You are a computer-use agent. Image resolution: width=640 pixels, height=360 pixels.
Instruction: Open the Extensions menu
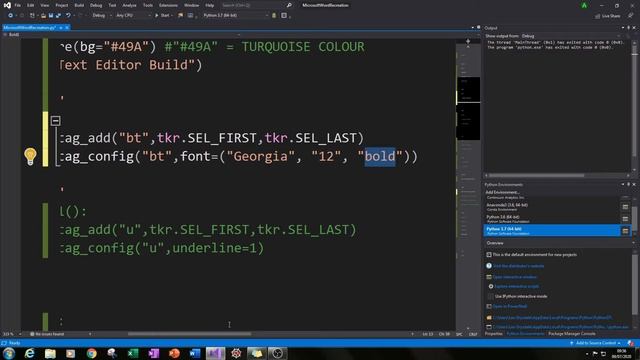point(168,5)
